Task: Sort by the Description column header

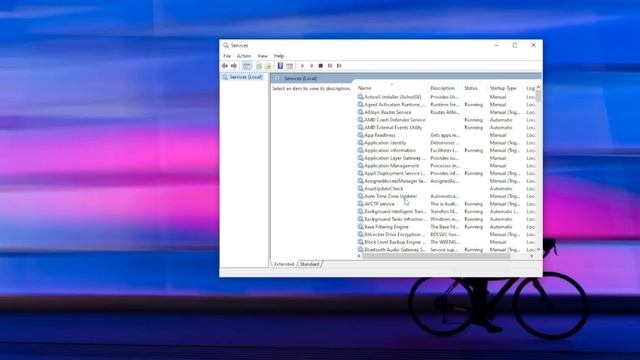Action: [442, 88]
